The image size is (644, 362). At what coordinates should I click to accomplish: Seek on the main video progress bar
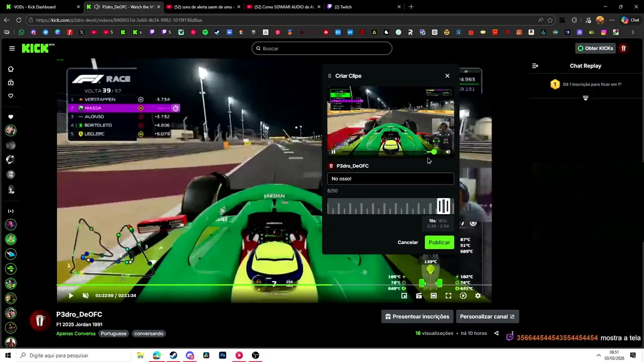(x=274, y=285)
